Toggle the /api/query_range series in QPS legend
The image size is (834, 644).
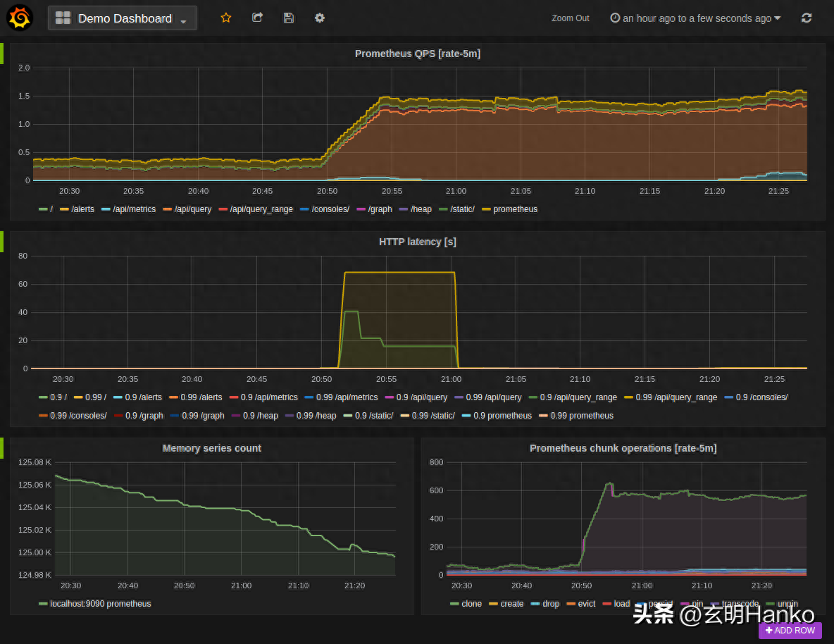pyautogui.click(x=261, y=209)
